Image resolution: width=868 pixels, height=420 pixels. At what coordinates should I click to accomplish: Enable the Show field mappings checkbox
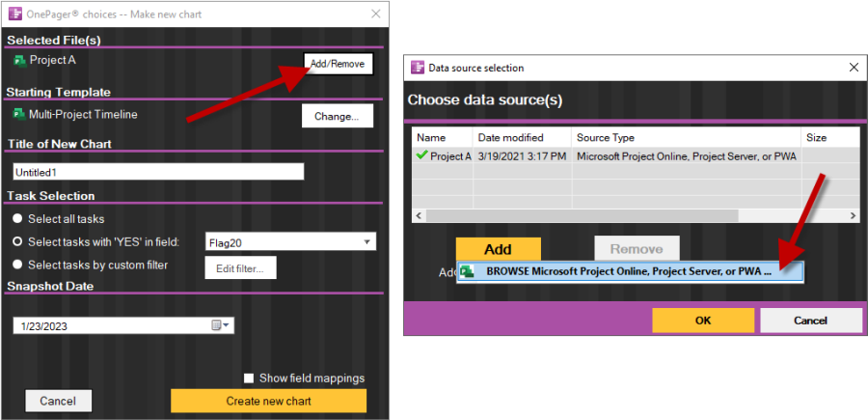coord(249,378)
